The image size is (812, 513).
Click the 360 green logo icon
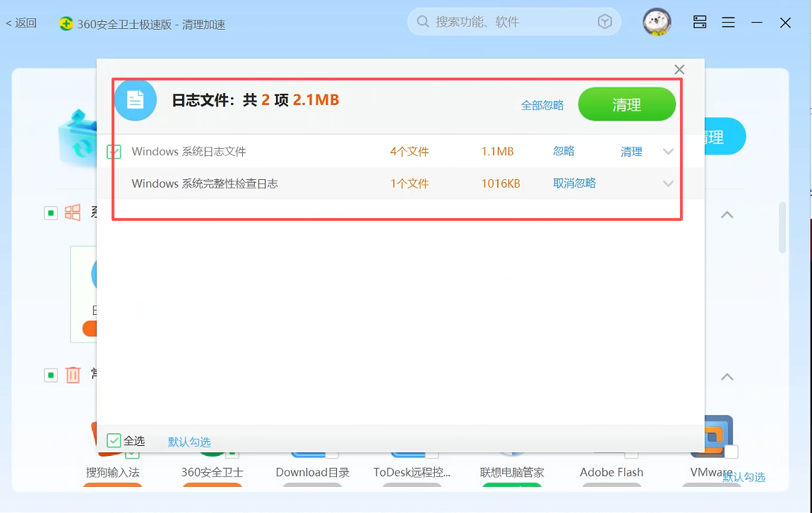coord(66,24)
